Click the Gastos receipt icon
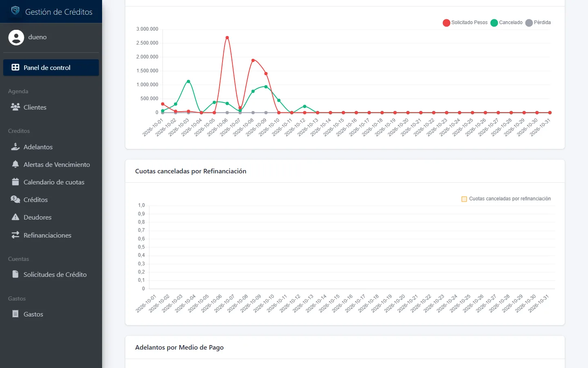Image resolution: width=588 pixels, height=368 pixels. (x=16, y=314)
